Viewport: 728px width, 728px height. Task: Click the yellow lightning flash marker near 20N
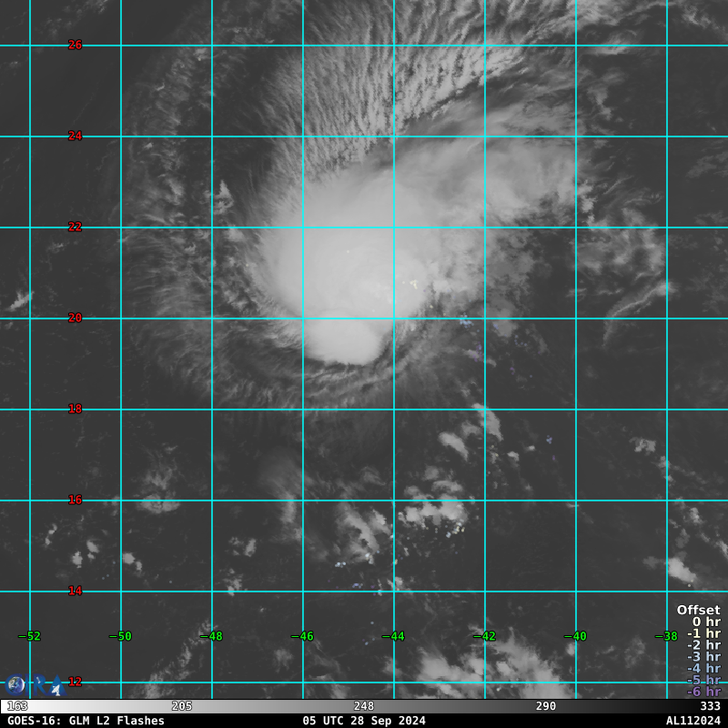tap(412, 283)
